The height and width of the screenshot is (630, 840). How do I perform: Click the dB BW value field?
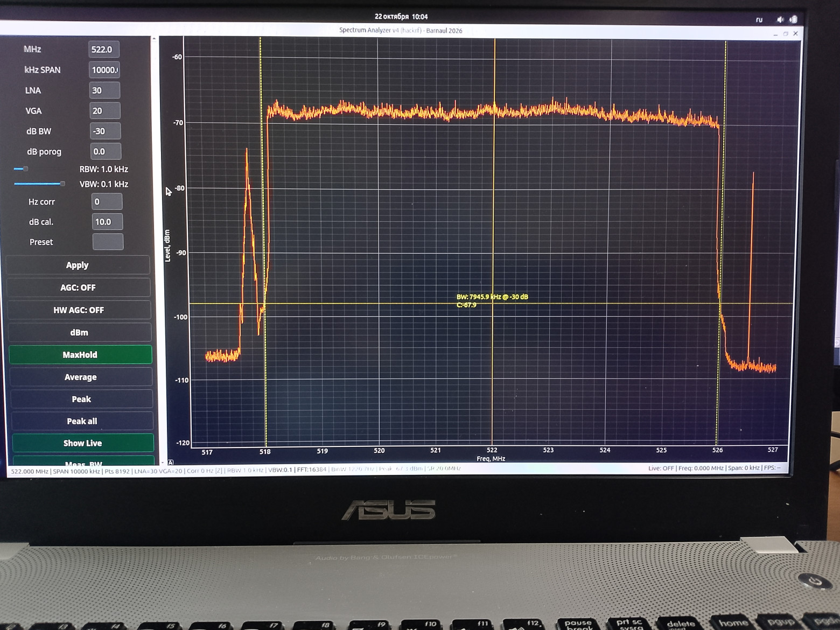tap(106, 131)
